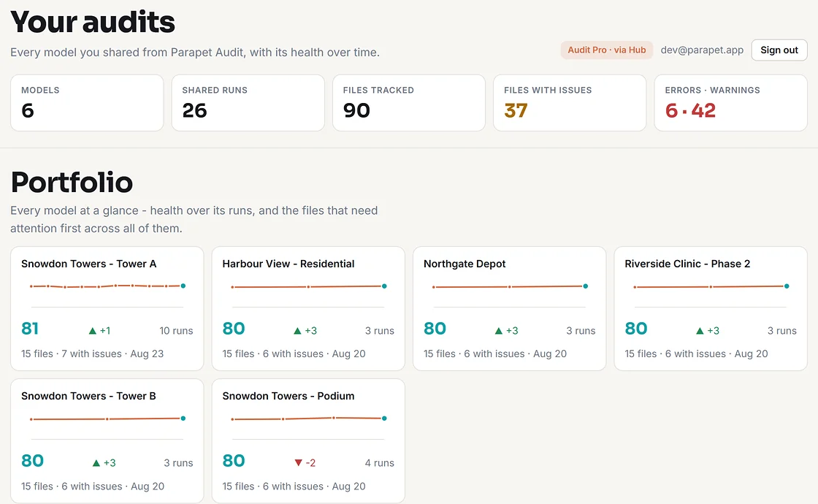Click the Audit Pro via Hub badge
Viewport: 818px width, 504px height.
[x=607, y=50]
